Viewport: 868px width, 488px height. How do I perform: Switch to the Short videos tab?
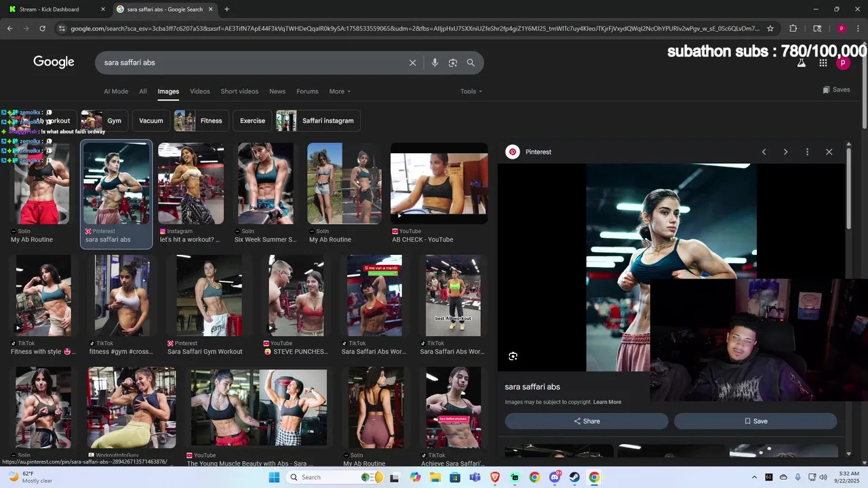pos(239,91)
